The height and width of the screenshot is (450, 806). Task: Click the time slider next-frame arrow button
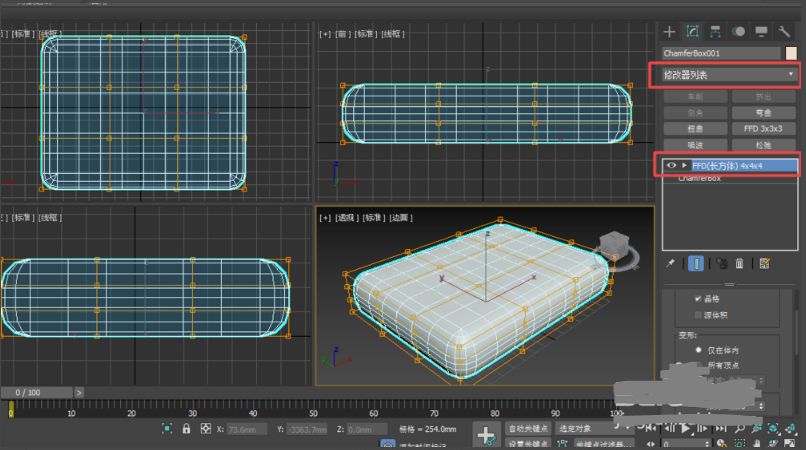[x=79, y=392]
